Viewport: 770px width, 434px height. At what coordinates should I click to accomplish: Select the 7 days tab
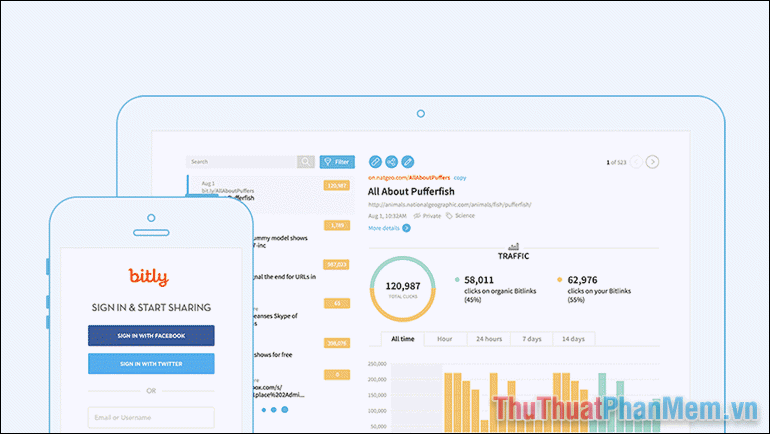533,339
